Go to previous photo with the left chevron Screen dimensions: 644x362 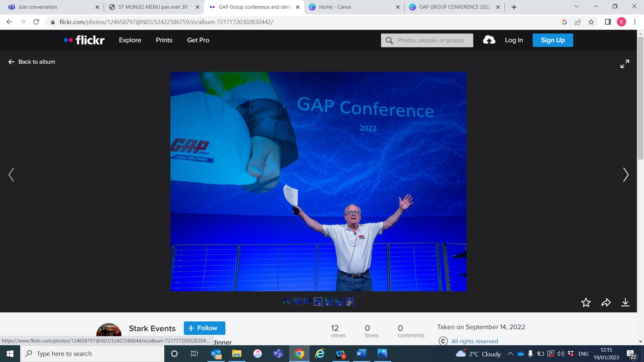11,175
